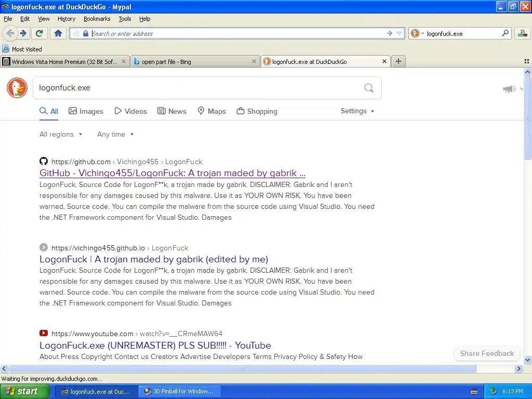The image size is (532, 399).
Task: Open the View menu
Action: (x=44, y=19)
